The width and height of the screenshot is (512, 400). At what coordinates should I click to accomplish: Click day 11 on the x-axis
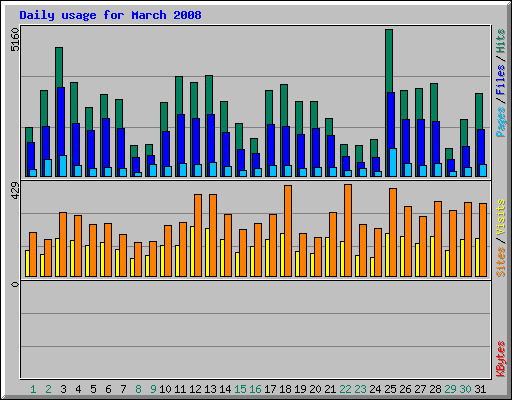[180, 389]
